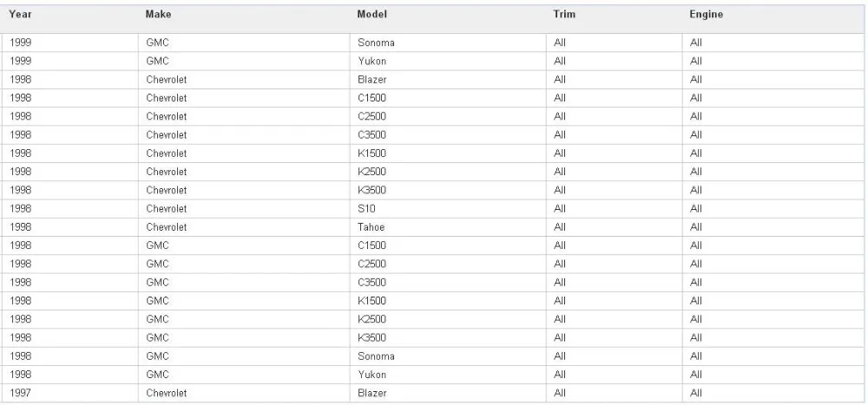868x405 pixels.
Task: Click Chevrolet in the Tahoe row
Action: tap(167, 227)
